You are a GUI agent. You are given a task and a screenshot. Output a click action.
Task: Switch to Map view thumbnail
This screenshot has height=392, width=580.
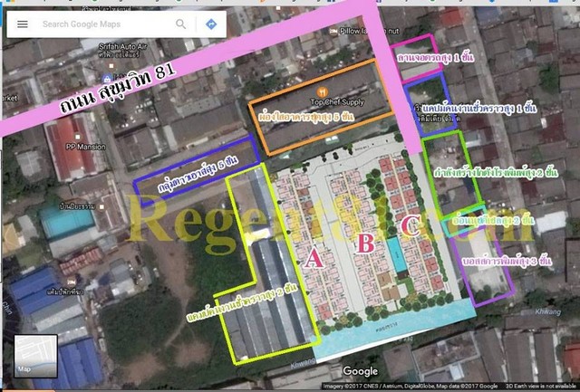point(35,356)
